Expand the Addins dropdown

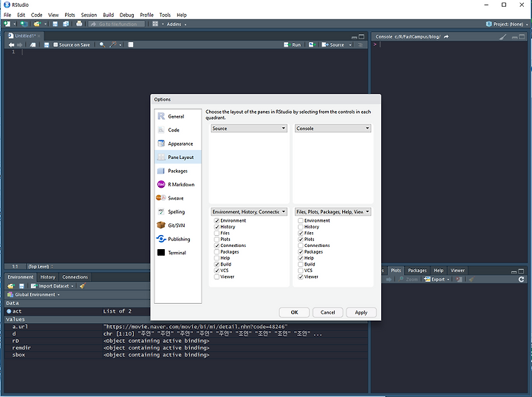point(177,24)
